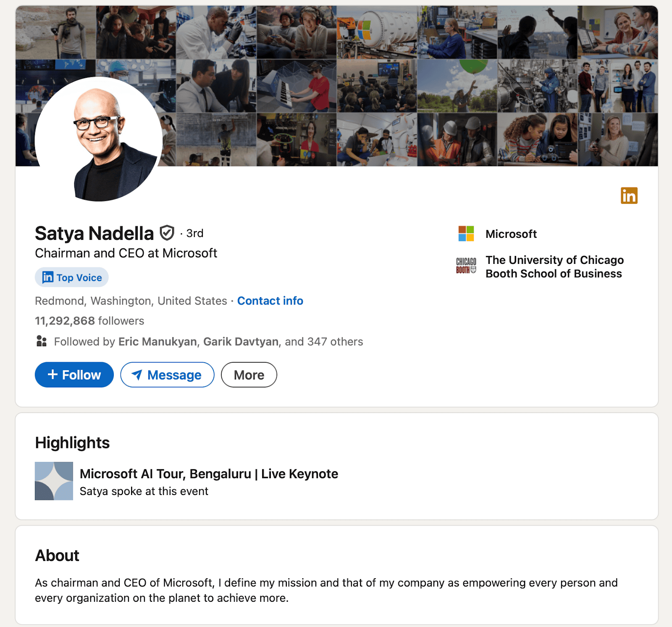Click the LinkedIn logo icon
Image resolution: width=672 pixels, height=627 pixels.
(x=629, y=195)
